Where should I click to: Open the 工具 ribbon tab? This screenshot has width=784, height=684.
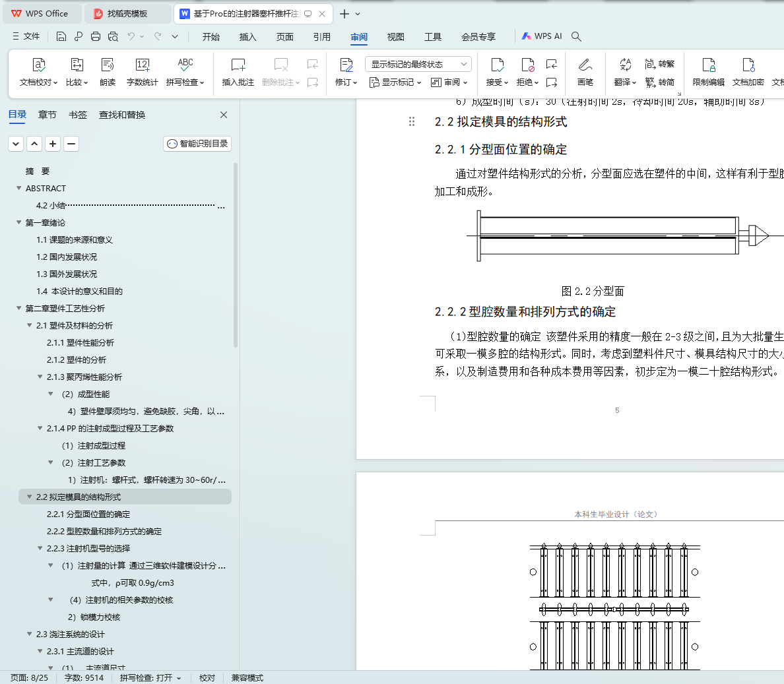433,36
